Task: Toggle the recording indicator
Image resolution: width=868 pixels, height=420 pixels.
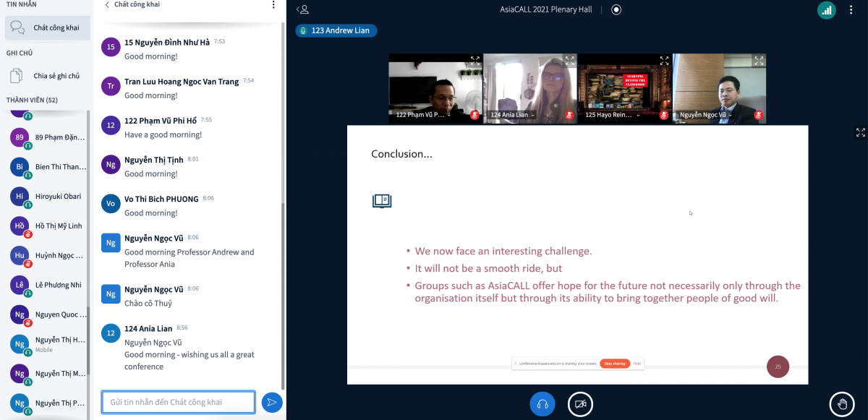Action: (616, 9)
